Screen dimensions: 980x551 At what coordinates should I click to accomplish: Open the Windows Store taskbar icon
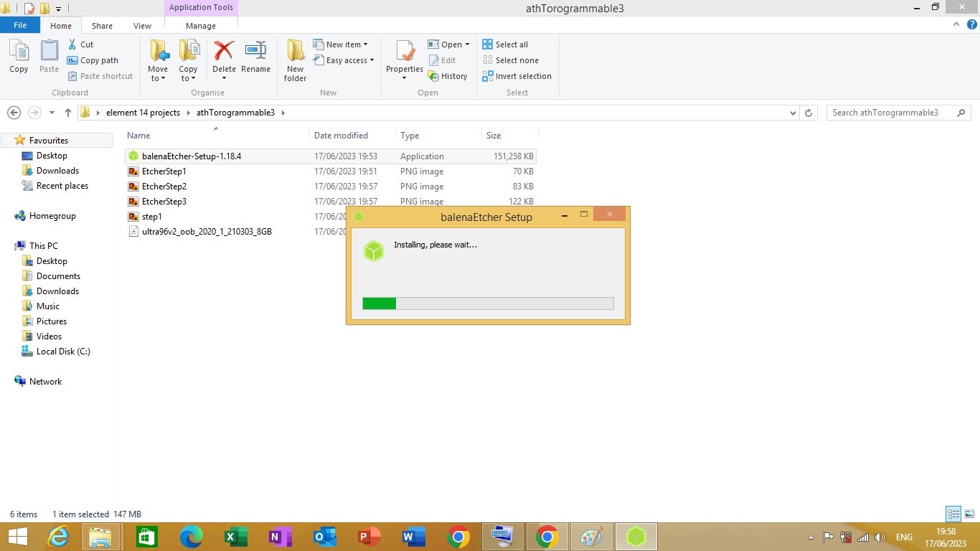tap(146, 537)
